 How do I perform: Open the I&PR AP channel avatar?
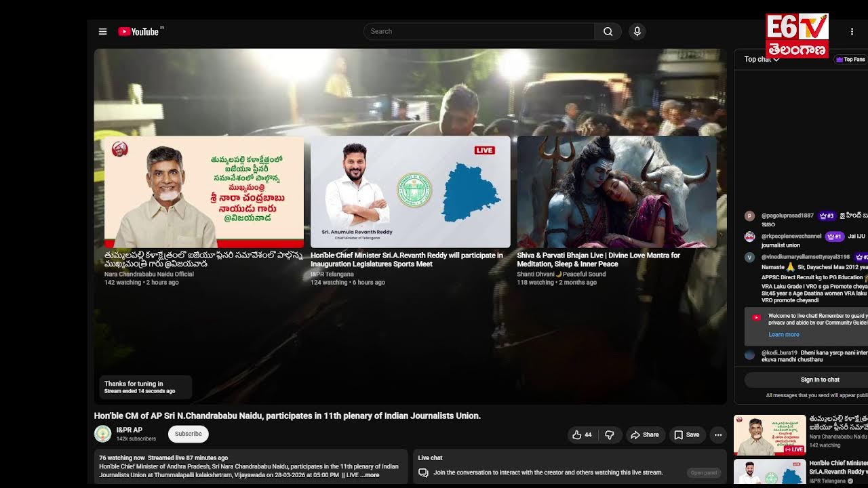click(103, 434)
